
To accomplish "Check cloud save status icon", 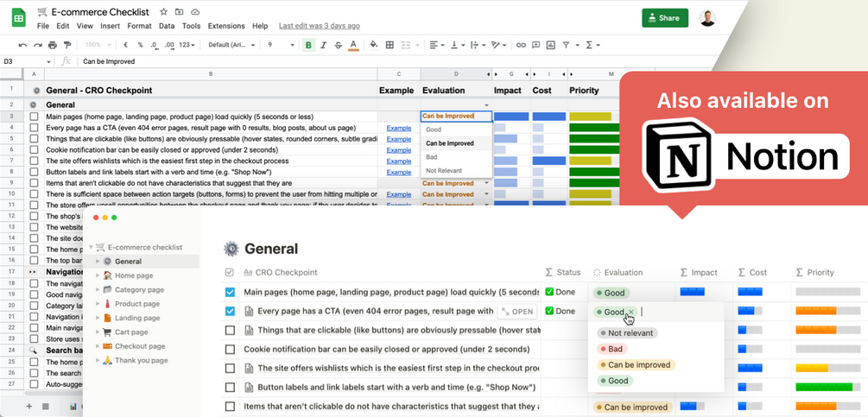I will pyautogui.click(x=195, y=12).
